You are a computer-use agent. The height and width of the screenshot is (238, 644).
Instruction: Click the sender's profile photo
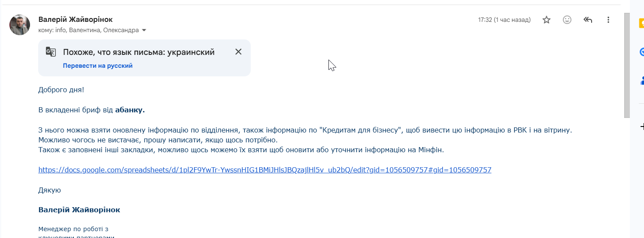[20, 25]
